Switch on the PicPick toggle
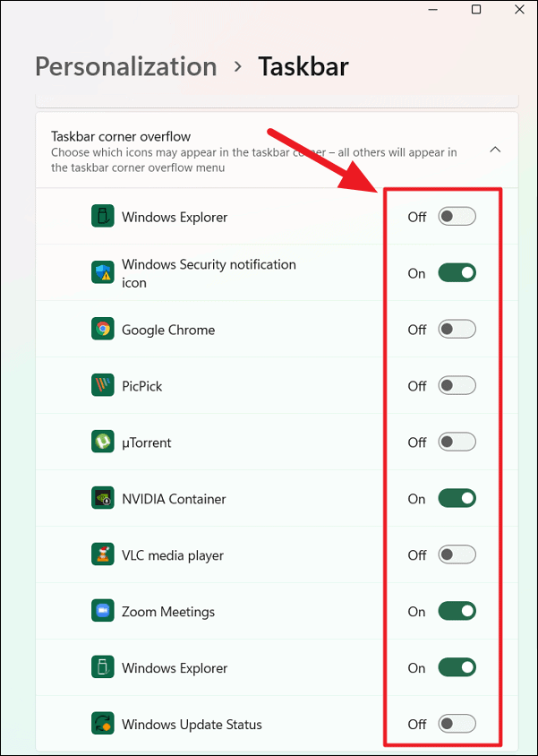Image resolution: width=538 pixels, height=756 pixels. pos(457,386)
